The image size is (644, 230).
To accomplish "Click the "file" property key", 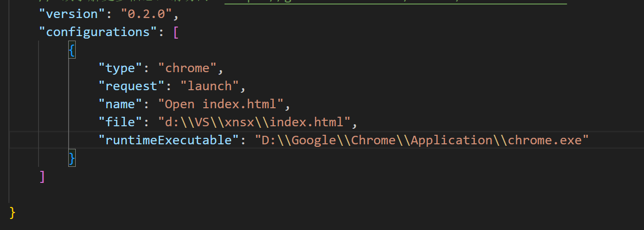I will 120,122.
